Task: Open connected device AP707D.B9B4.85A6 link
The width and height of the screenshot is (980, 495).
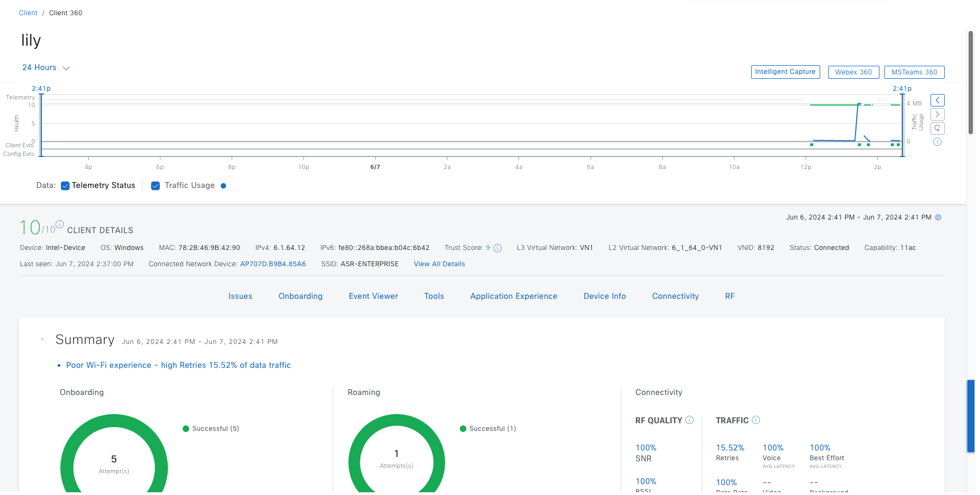Action: click(x=273, y=264)
